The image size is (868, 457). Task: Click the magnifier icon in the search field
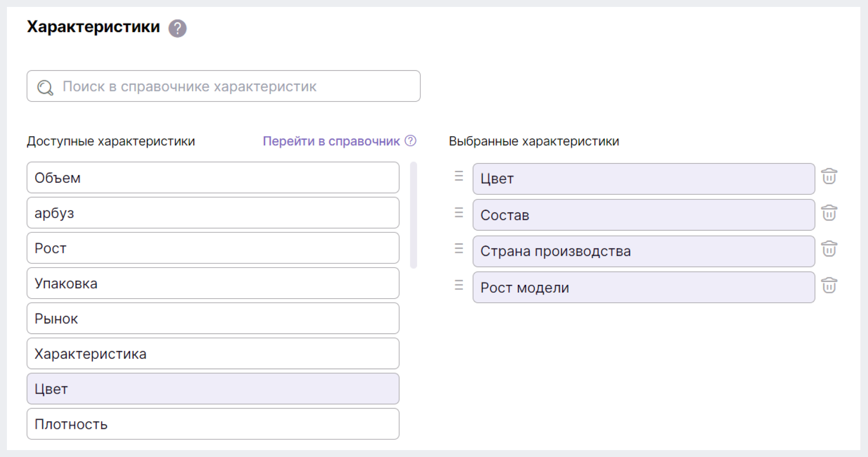tap(45, 87)
